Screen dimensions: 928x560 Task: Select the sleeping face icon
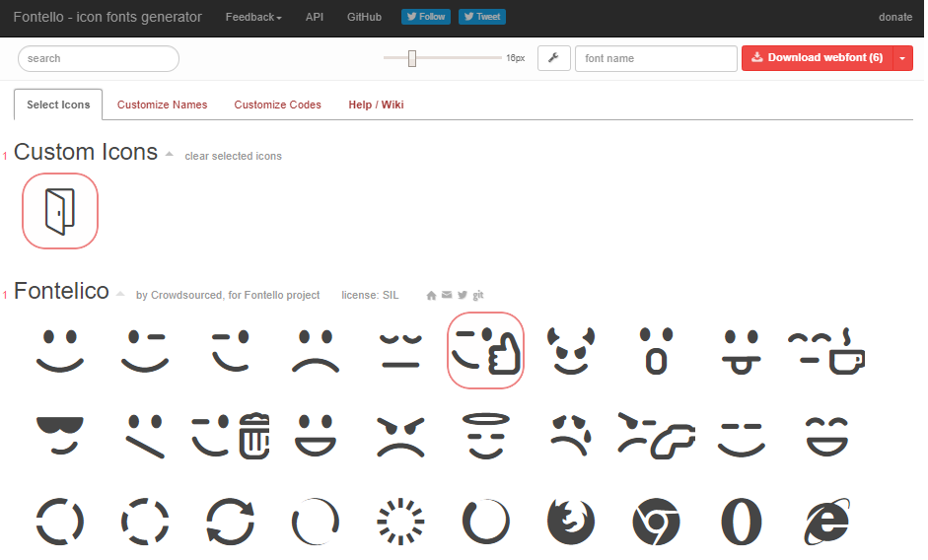coord(400,351)
